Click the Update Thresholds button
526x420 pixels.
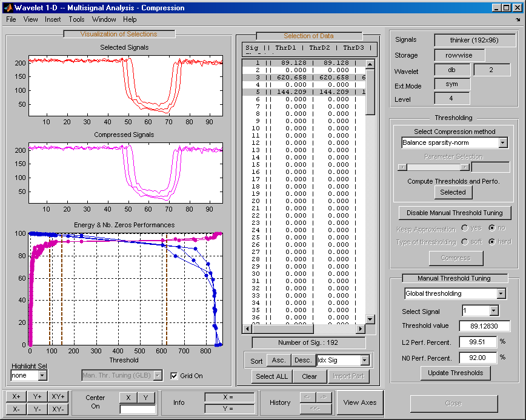455,373
